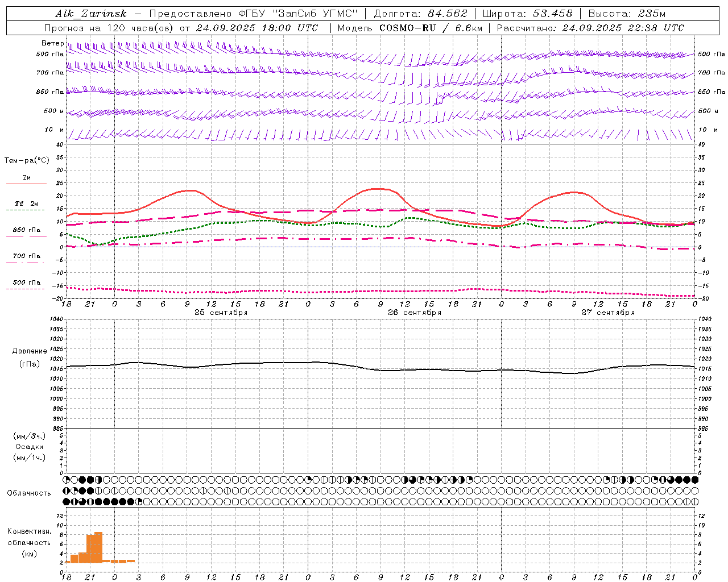The width and height of the screenshot is (728, 582).
Task: Select the (км) unit label under облачность
Action: tap(30, 554)
